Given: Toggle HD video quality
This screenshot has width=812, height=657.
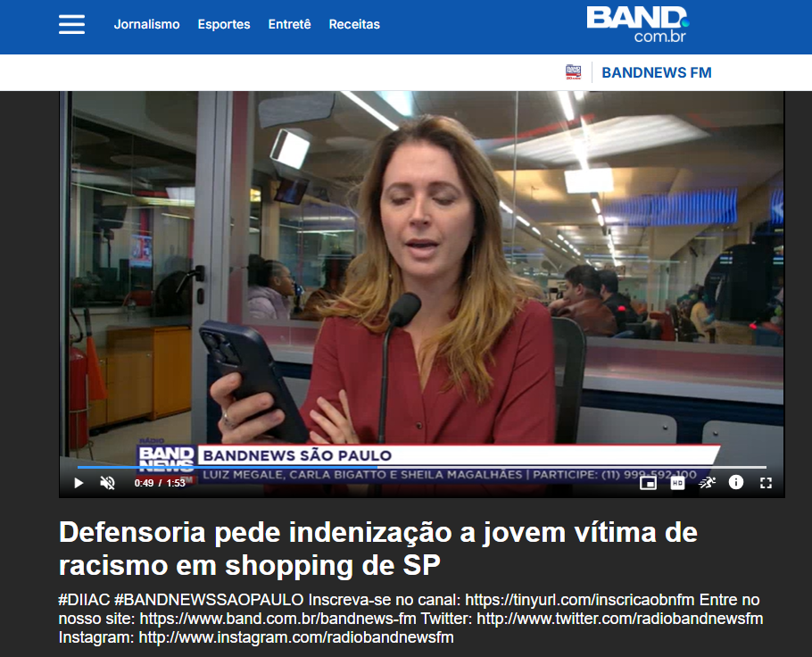Looking at the screenshot, I should (677, 483).
